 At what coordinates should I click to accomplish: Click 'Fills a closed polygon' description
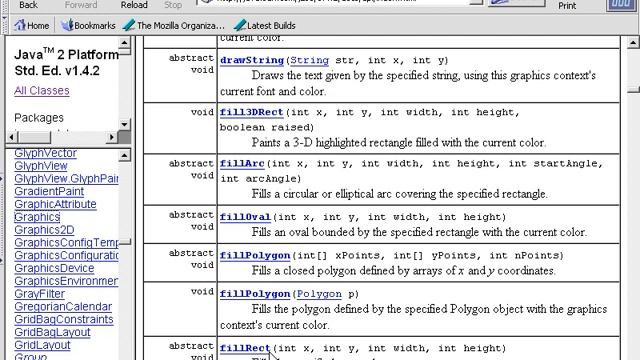click(x=403, y=271)
